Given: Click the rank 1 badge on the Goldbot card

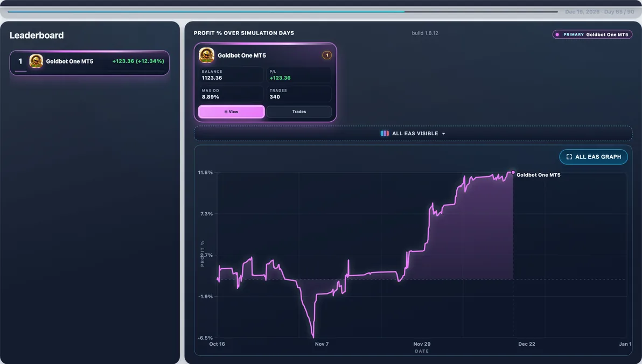Looking at the screenshot, I should click(327, 55).
